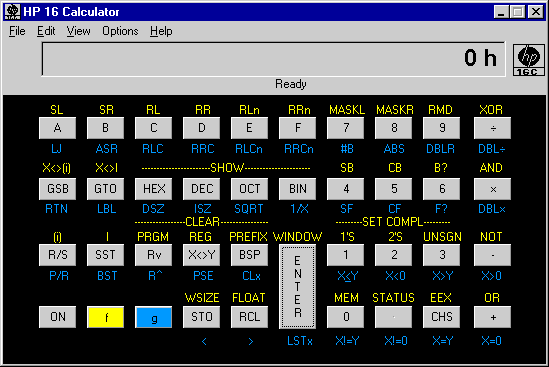Click the number 4 key
Image resolution: width=549 pixels, height=367 pixels.
point(346,189)
